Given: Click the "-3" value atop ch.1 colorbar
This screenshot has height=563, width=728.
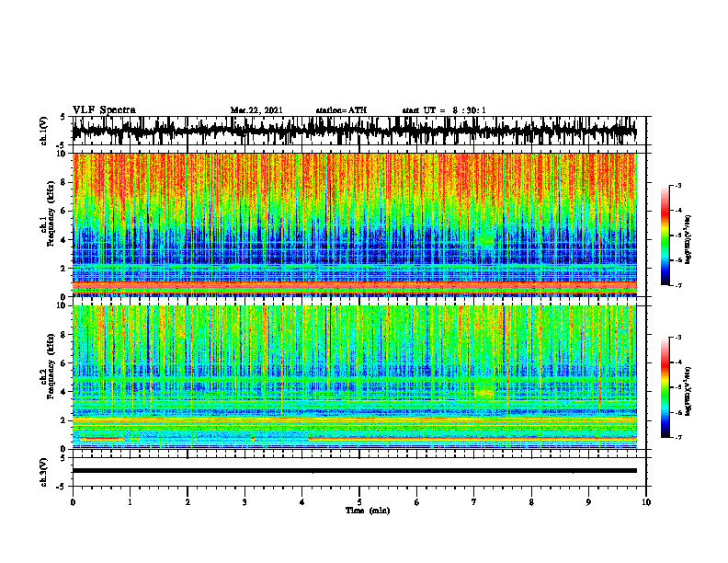Looking at the screenshot, I should (677, 185).
